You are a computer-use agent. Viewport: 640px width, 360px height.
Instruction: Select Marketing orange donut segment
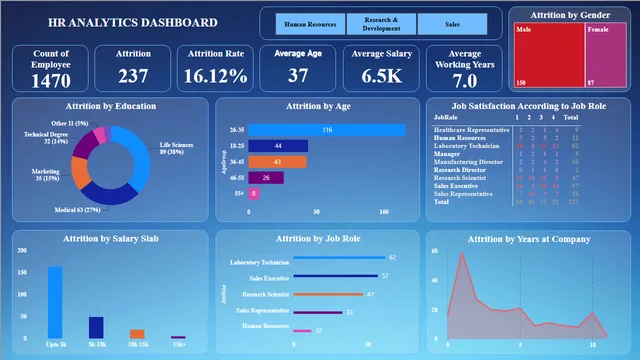80,172
